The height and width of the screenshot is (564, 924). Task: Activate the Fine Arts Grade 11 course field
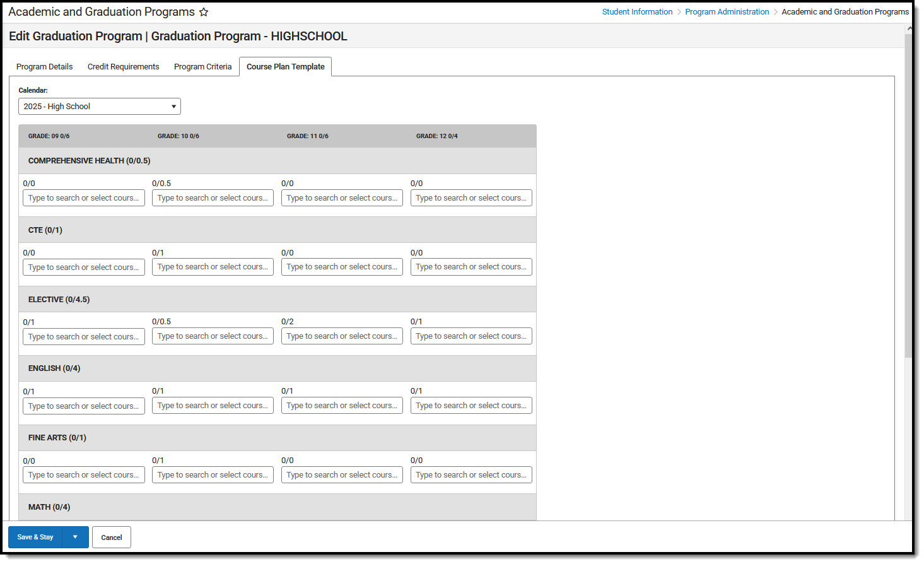pyautogui.click(x=342, y=475)
